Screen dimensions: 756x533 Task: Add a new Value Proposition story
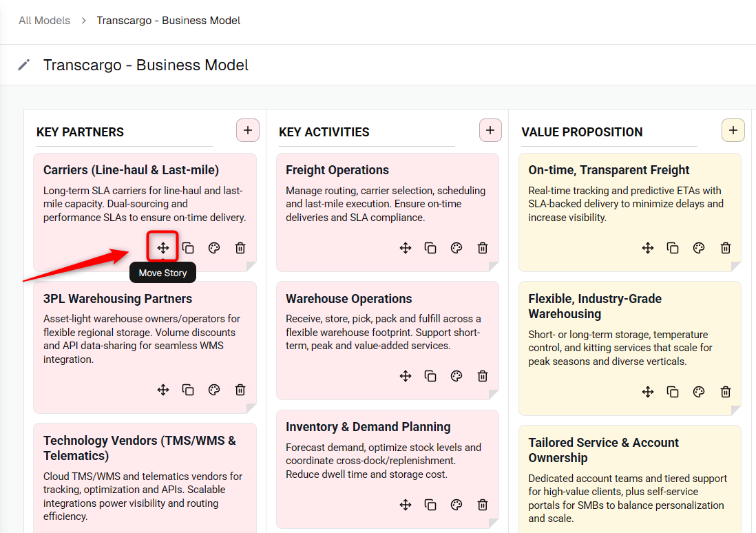coord(733,130)
